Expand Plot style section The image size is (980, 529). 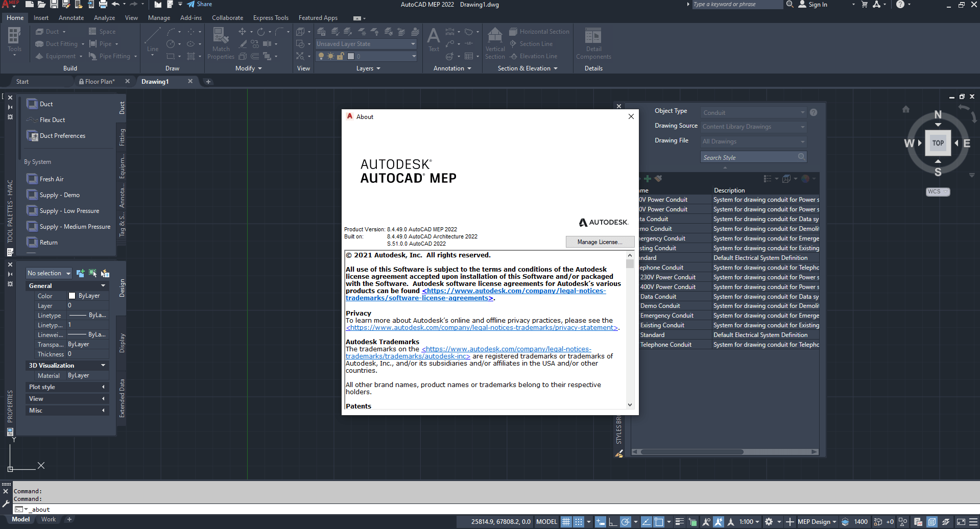tap(67, 387)
